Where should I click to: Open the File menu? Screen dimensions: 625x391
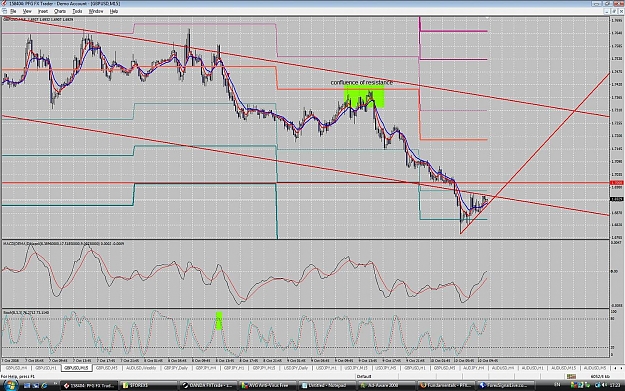13,11
